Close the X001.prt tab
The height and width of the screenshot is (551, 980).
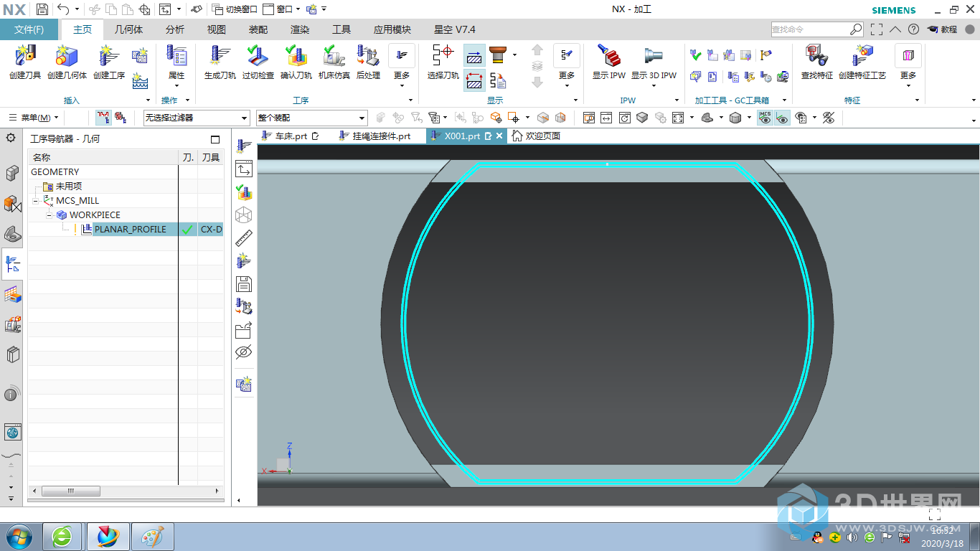pos(500,136)
